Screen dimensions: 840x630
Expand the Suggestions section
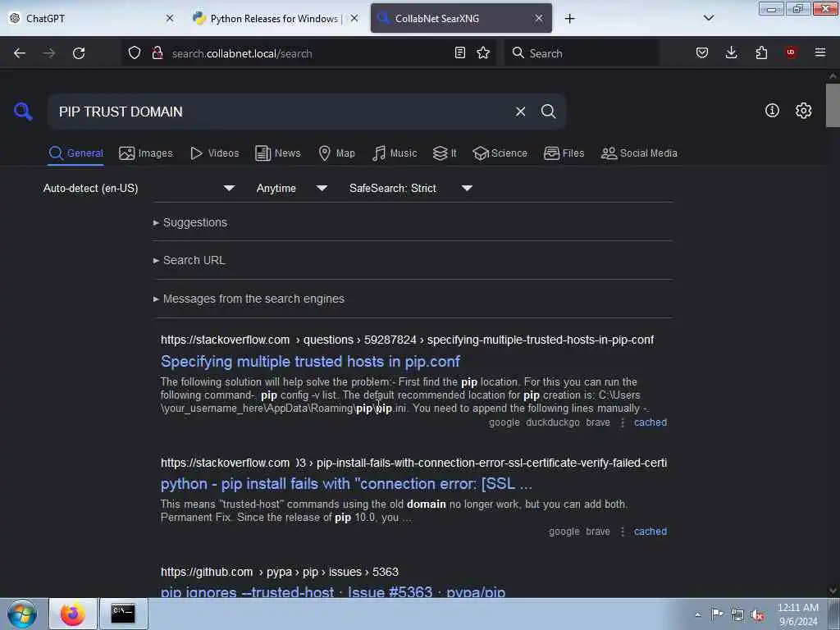[190, 222]
